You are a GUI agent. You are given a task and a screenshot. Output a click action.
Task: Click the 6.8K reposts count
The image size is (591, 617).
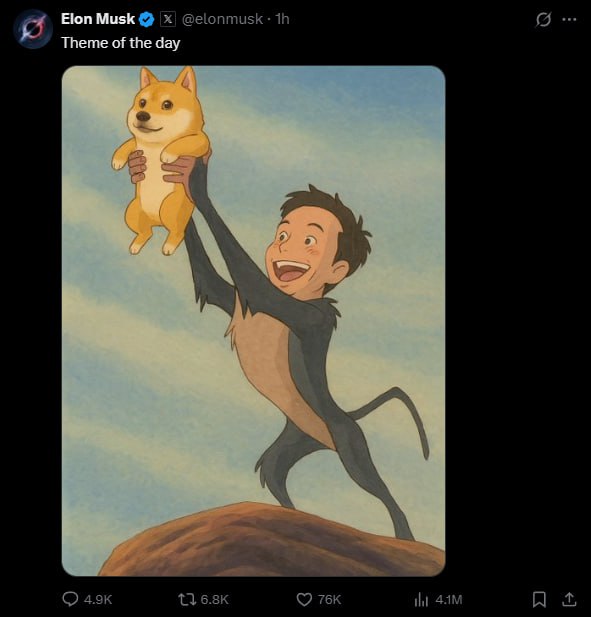click(214, 599)
